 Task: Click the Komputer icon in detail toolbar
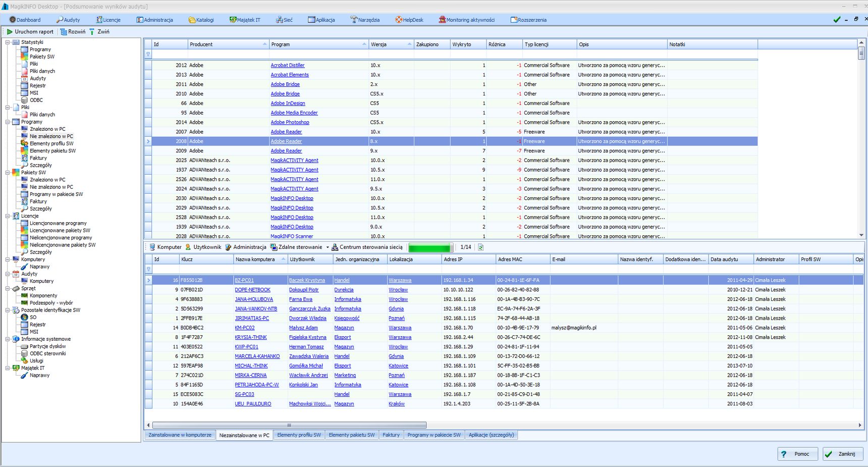[x=152, y=247]
